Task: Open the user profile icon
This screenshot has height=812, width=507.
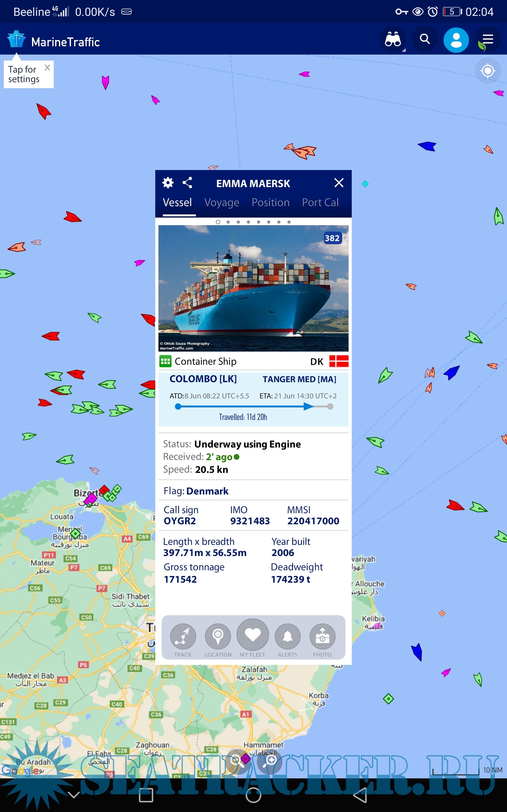Action: (456, 40)
